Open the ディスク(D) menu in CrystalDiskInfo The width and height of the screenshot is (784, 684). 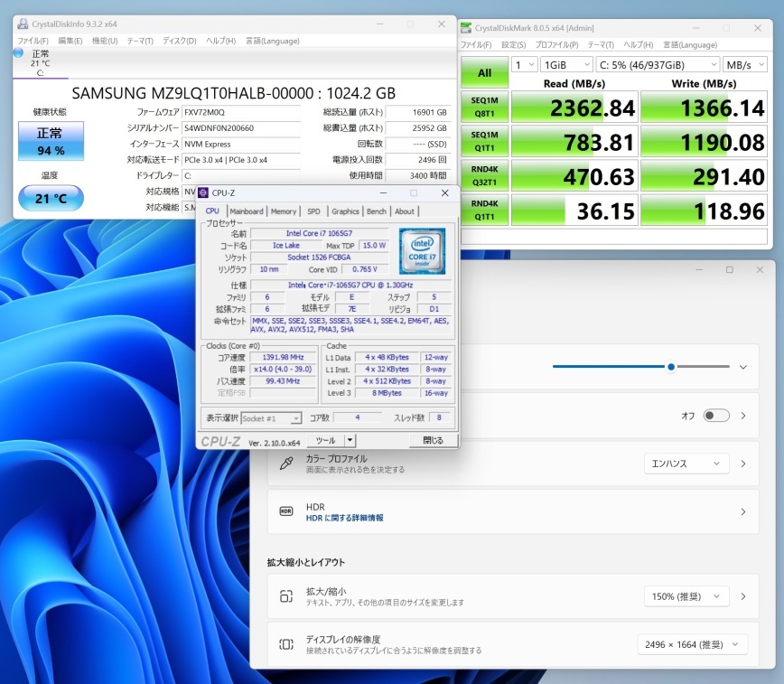coord(179,41)
